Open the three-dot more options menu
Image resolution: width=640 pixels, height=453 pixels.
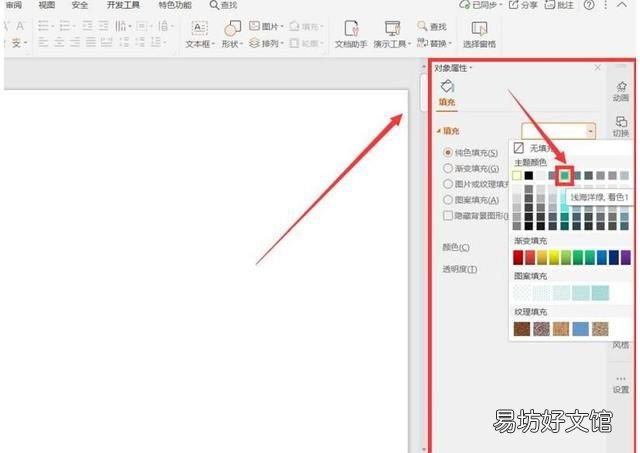(x=606, y=5)
